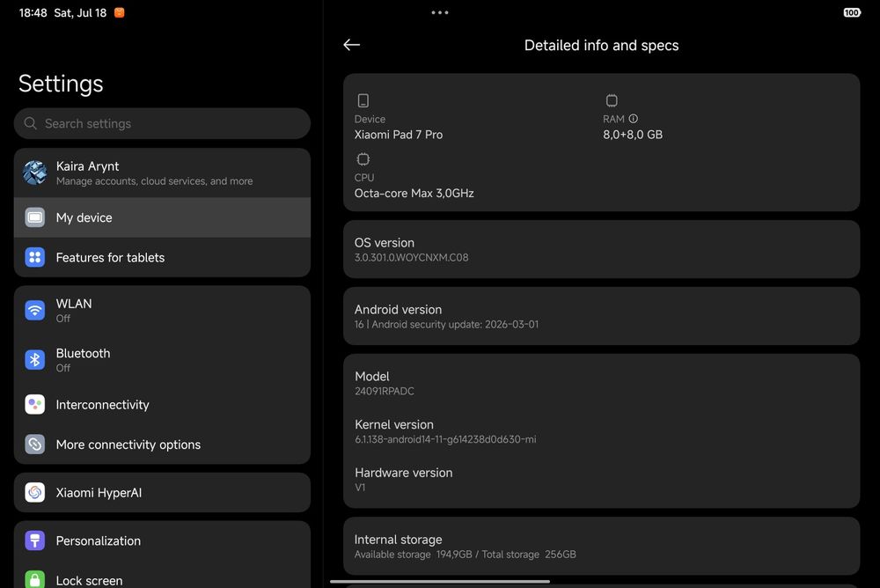
Task: Open Interconnectivity settings
Action: click(162, 404)
